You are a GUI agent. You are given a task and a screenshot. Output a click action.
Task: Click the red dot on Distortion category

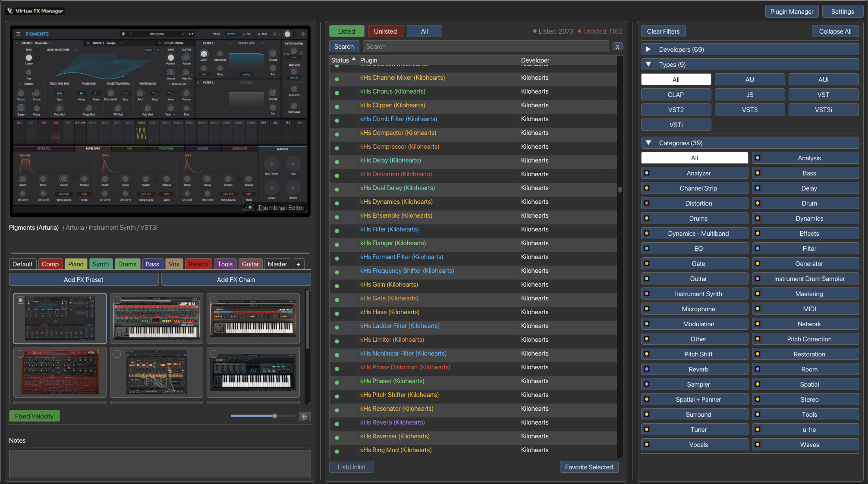coord(647,203)
